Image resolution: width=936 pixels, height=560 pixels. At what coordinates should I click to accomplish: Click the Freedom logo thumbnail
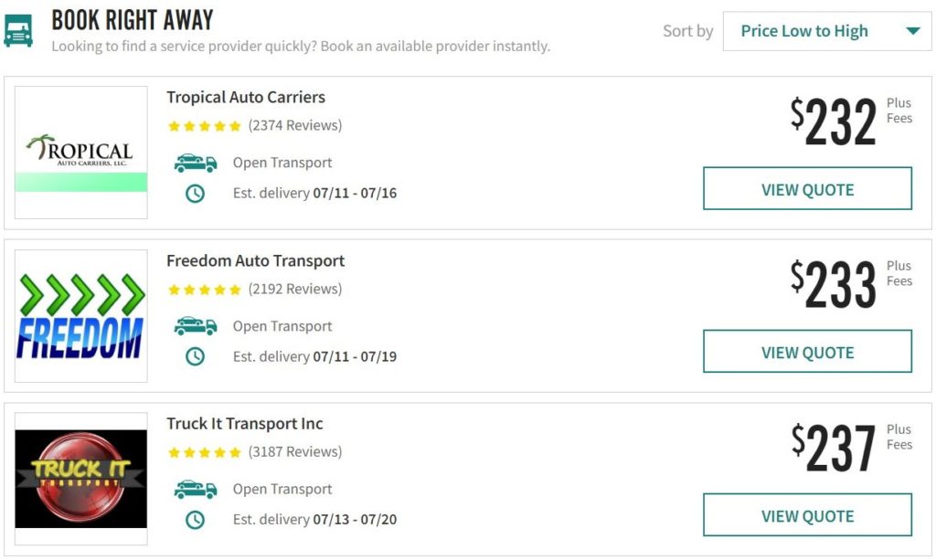tap(80, 315)
